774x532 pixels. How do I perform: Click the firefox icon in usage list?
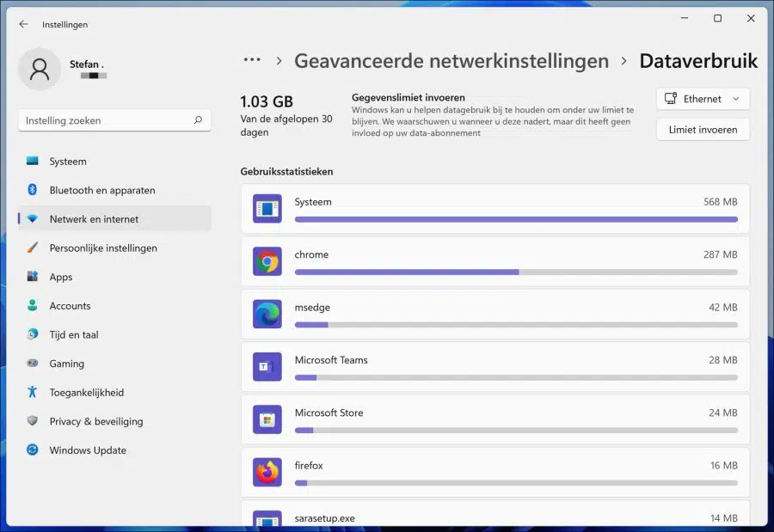(267, 473)
